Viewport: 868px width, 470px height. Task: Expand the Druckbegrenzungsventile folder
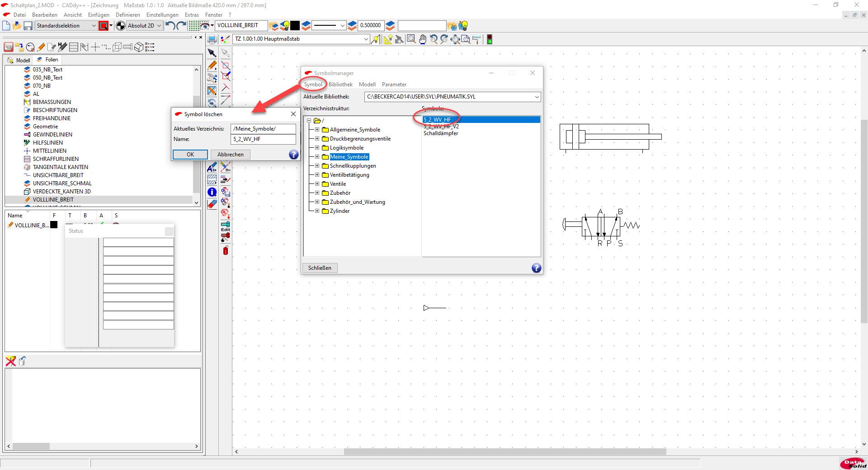317,139
